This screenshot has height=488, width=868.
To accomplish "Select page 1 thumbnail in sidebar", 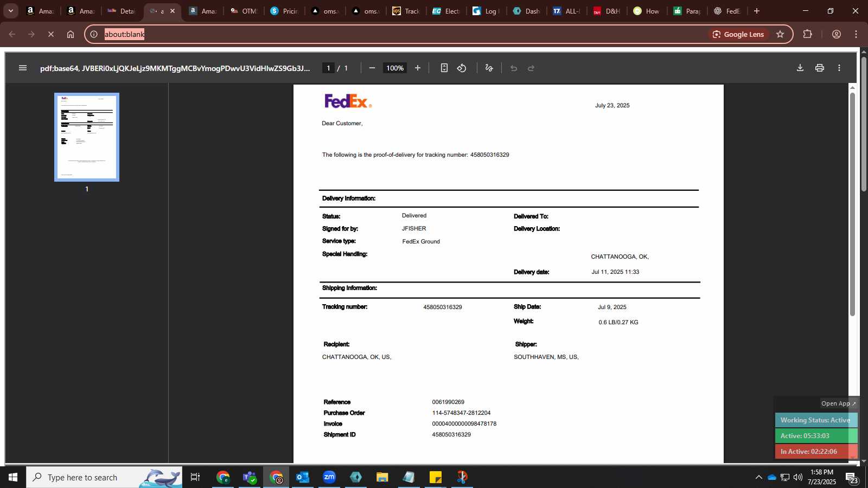I will point(87,137).
